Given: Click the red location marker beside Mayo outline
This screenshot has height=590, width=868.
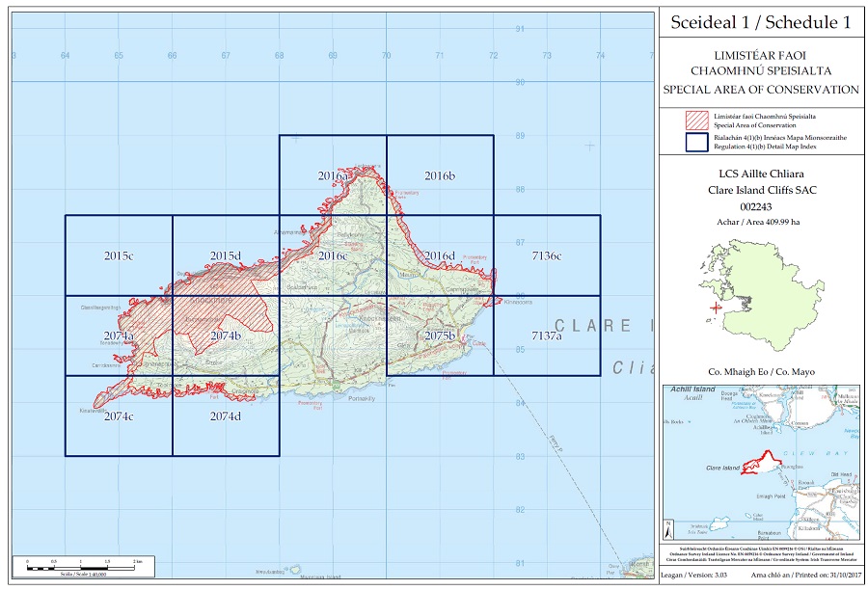Looking at the screenshot, I should 715,308.
